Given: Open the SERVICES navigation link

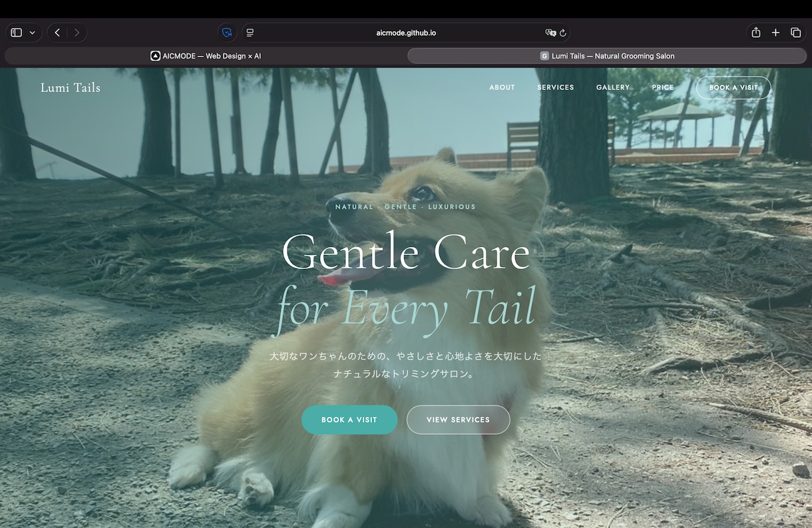Looking at the screenshot, I should [556, 87].
